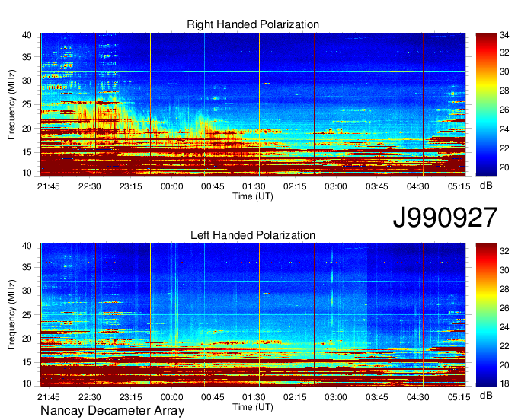Click the 10 MHz tick on upper frequency axis
Viewport: 518px width, 420px height.
click(27, 173)
